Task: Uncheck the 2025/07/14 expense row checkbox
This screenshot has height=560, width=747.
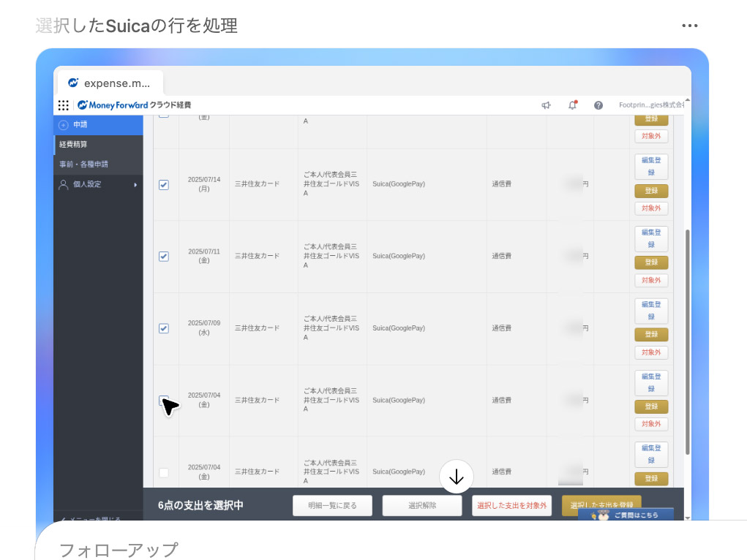Action: [x=163, y=184]
